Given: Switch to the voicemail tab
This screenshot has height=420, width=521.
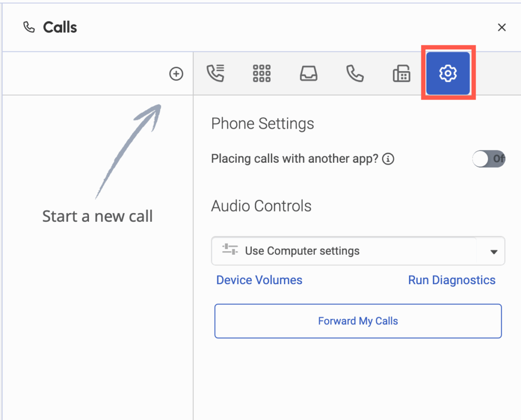Looking at the screenshot, I should (308, 73).
